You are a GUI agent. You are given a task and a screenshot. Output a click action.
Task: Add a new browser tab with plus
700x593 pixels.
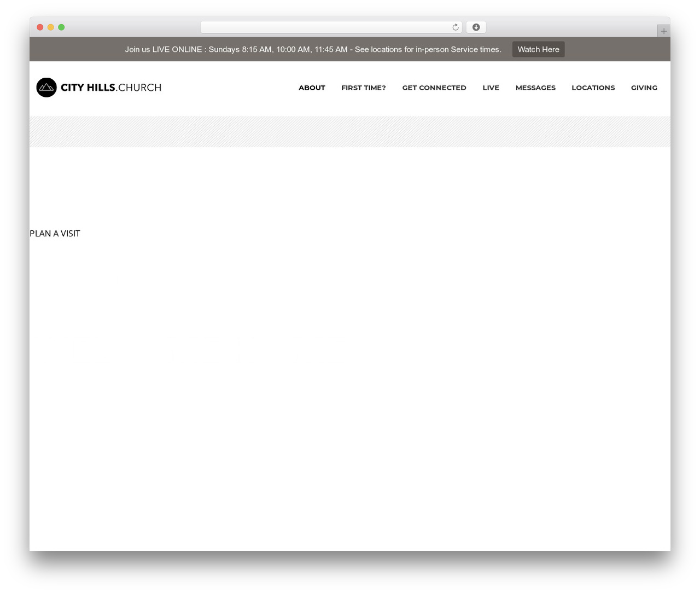[x=663, y=31]
